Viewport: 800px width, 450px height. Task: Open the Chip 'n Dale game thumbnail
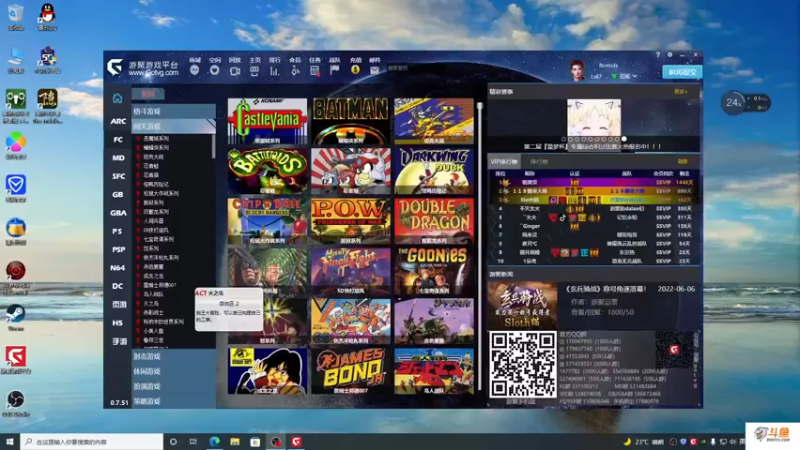[267, 221]
